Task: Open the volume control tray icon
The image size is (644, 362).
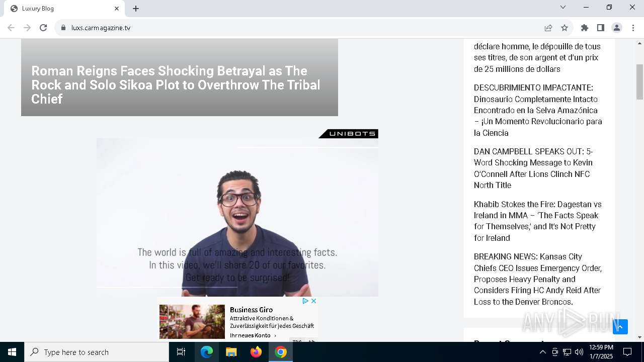Action: pyautogui.click(x=579, y=352)
